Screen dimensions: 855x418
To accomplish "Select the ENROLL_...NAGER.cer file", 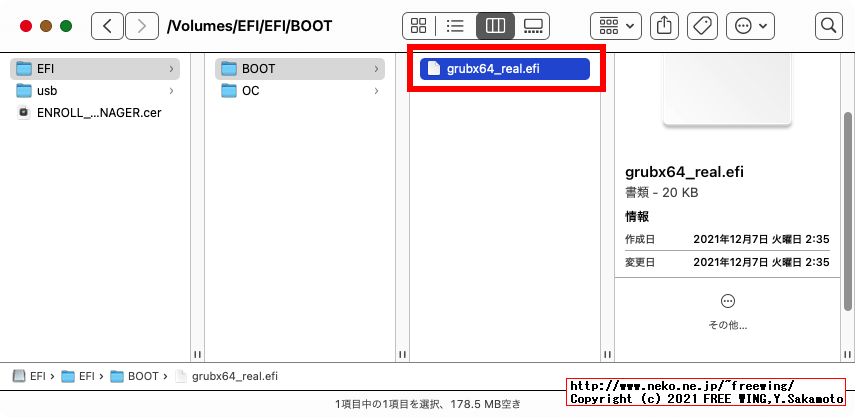I will (95, 113).
